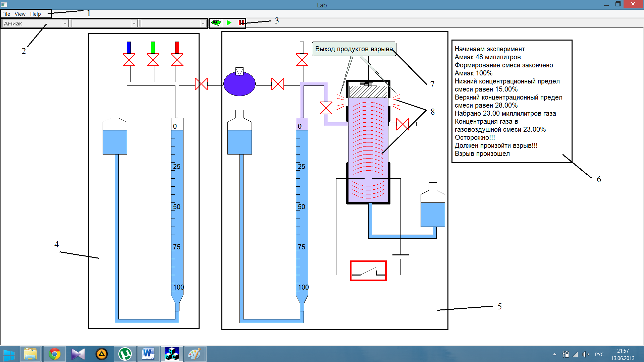Open the Амиак gas dropdown

tap(65, 23)
